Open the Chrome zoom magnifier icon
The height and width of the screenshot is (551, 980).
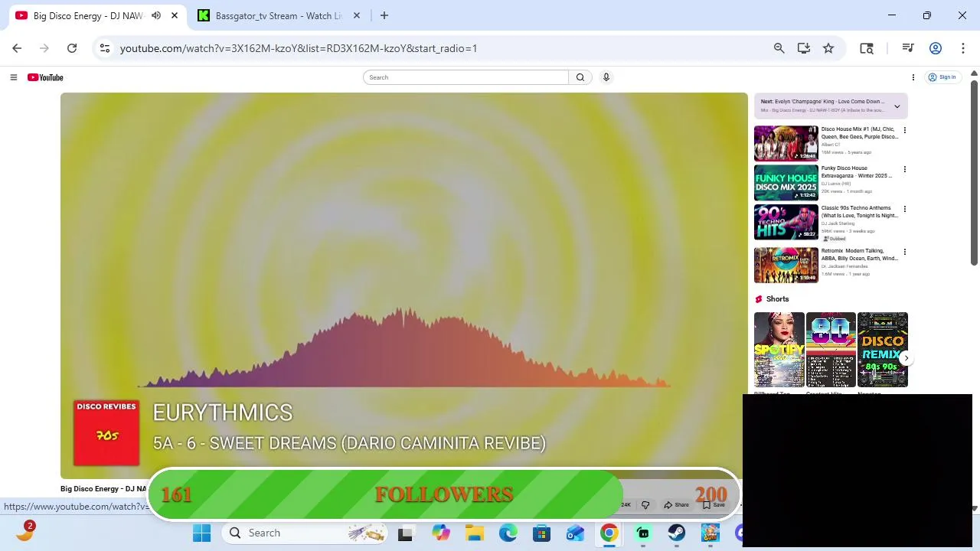[779, 48]
